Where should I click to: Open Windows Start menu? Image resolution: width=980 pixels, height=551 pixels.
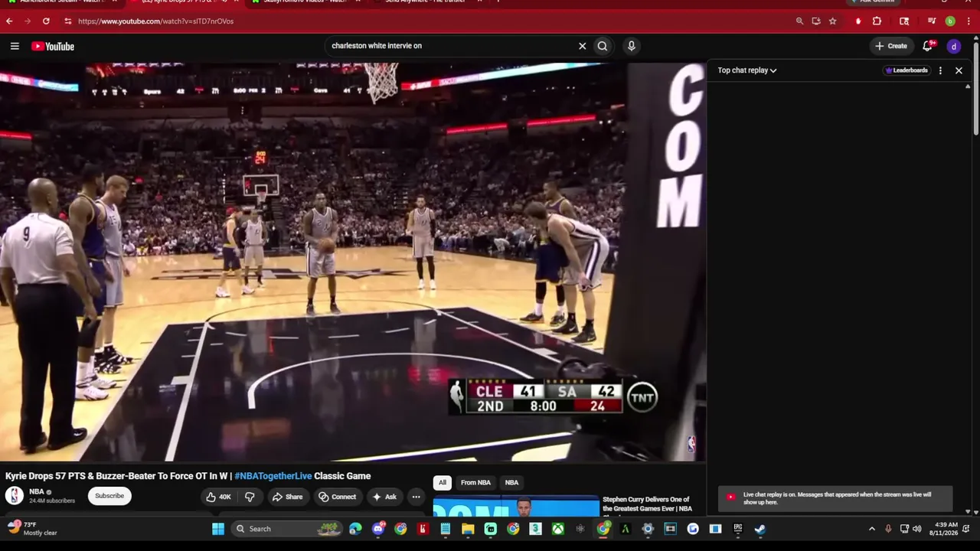click(x=218, y=529)
